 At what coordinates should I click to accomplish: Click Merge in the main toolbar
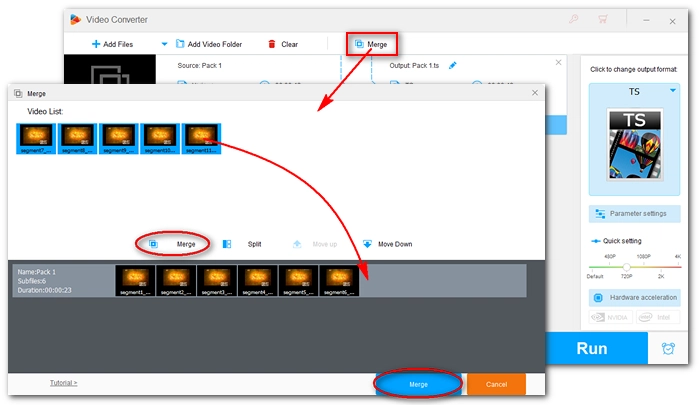click(371, 44)
